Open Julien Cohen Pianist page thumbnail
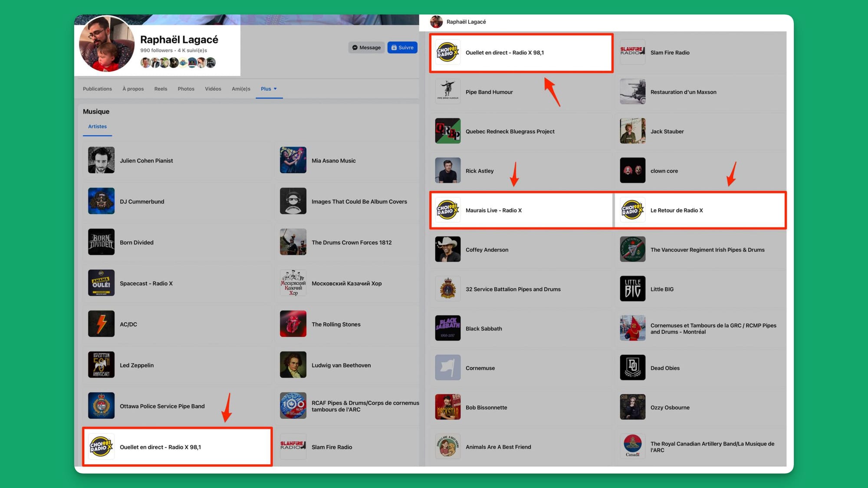 point(101,160)
